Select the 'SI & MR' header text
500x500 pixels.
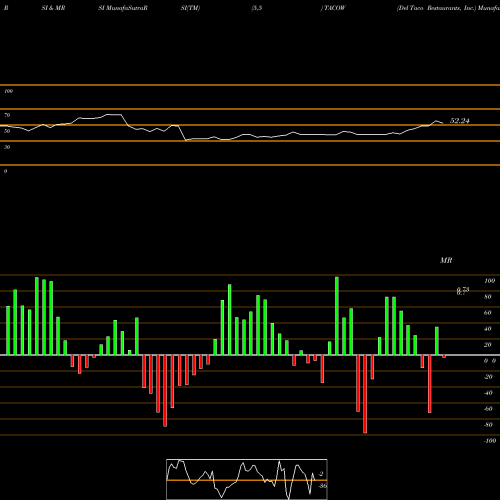(53, 8)
